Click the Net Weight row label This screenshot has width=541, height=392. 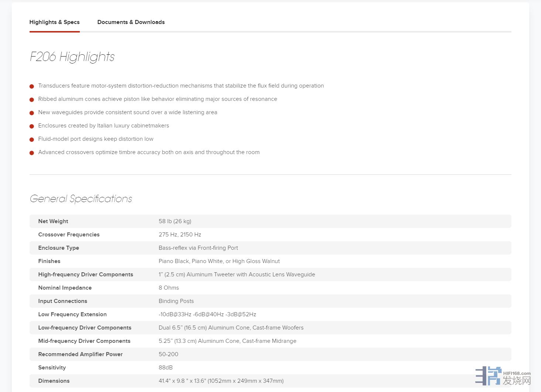53,221
